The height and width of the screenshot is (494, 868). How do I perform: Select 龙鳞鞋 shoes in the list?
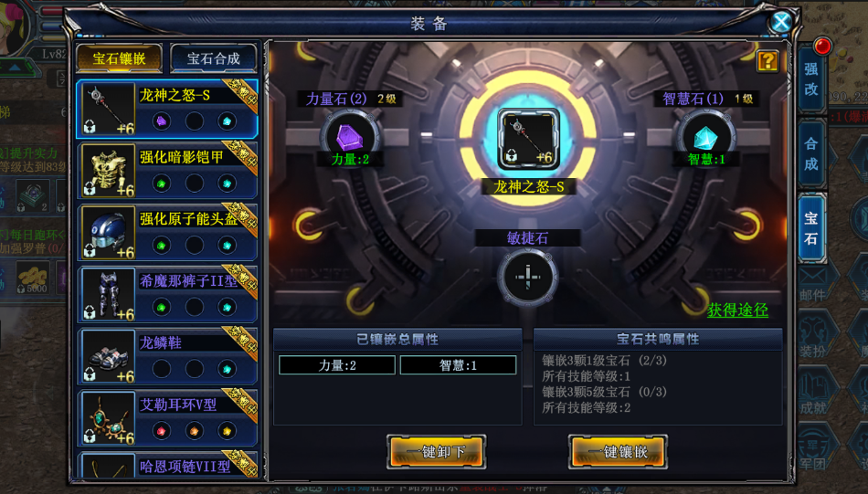tap(167, 356)
